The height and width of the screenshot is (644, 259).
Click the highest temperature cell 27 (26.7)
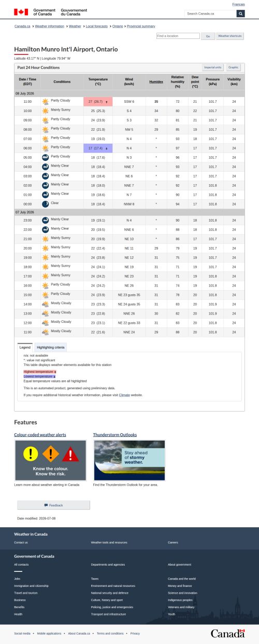coord(98,102)
